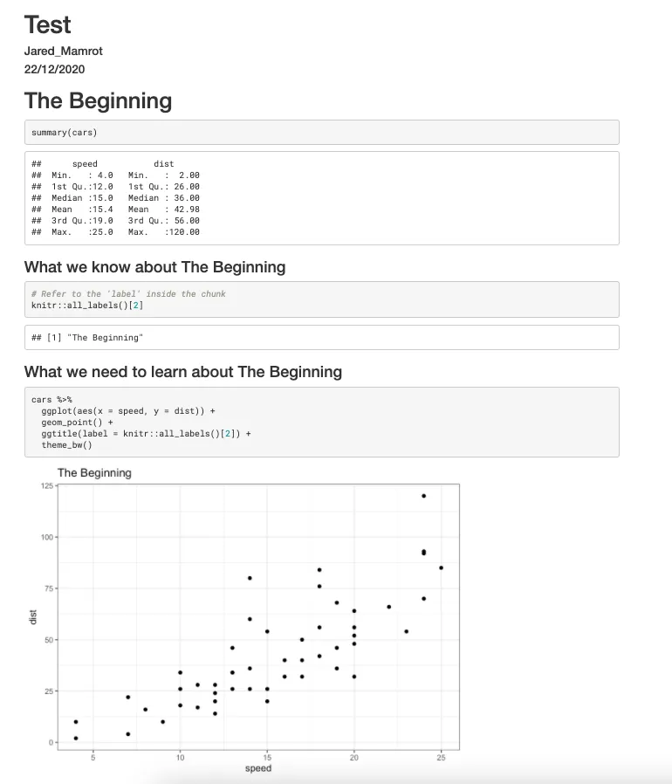Click the author name Jared_Mamrot
Screen dimensions: 672x784
pyautogui.click(x=64, y=51)
